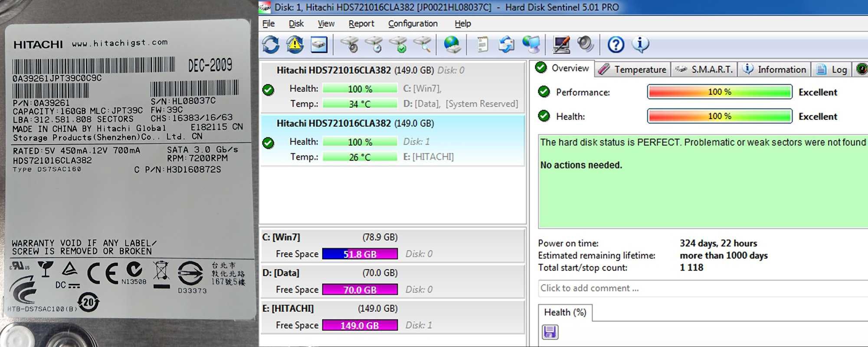Click the Disk 1 Health 100 % green bar

(360, 142)
